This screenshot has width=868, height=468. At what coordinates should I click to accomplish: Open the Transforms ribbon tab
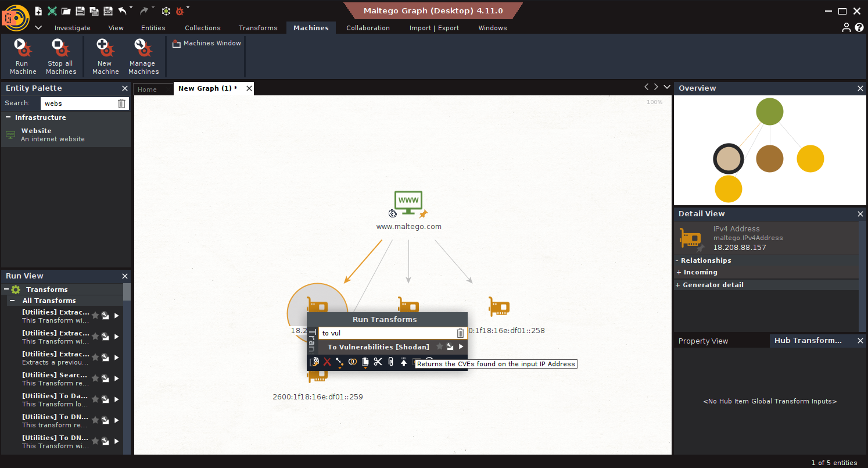257,28
